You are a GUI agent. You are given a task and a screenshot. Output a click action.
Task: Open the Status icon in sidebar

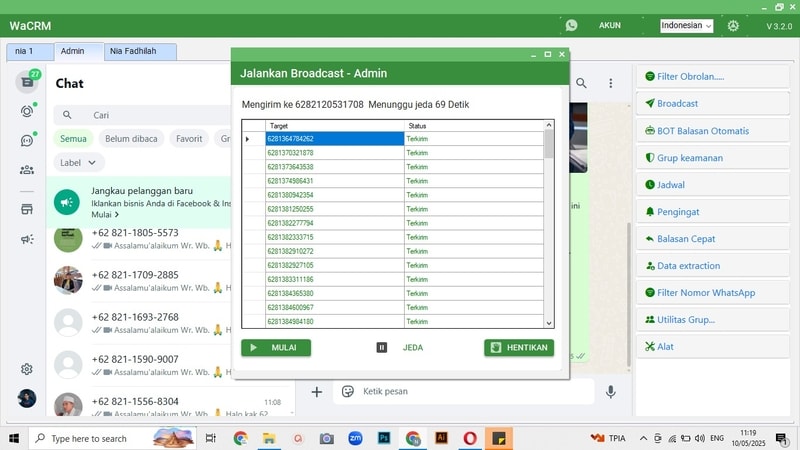(x=27, y=111)
